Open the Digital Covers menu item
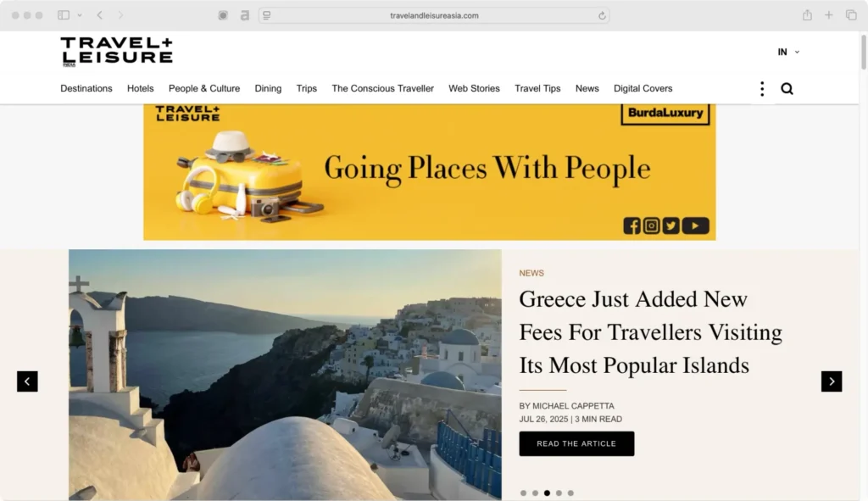The image size is (868, 501). [643, 88]
